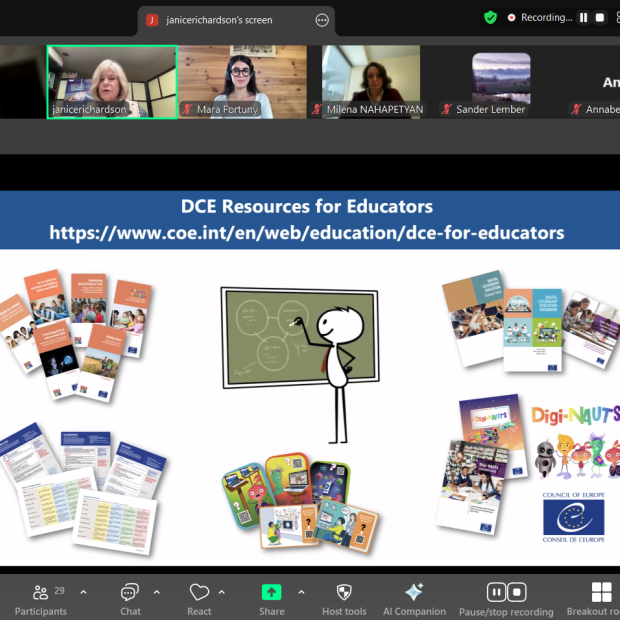
Task: Stop the recording from top bar
Action: pyautogui.click(x=600, y=18)
